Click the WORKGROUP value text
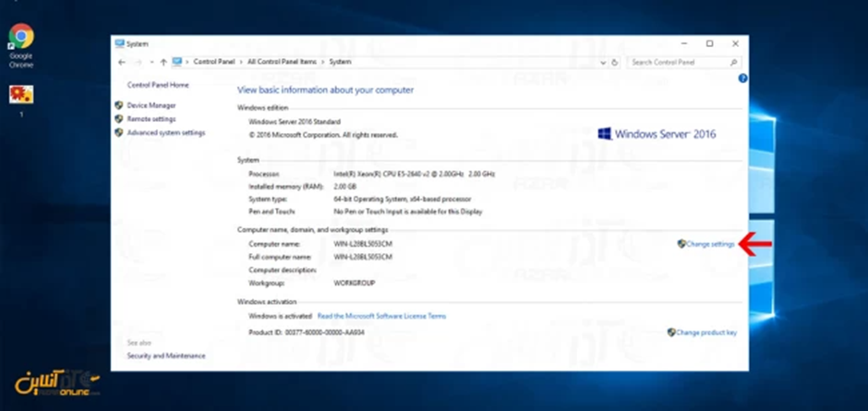 click(355, 283)
